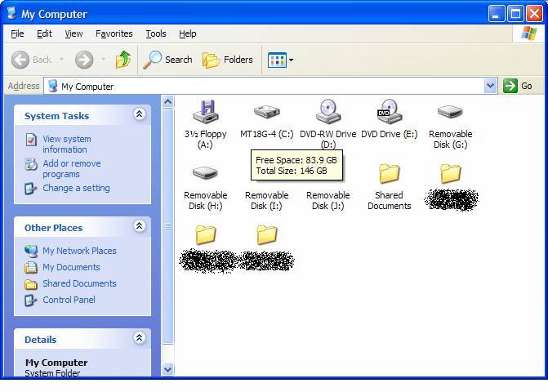548x392 pixels.
Task: Maximize the My Computer window
Action: pos(515,14)
